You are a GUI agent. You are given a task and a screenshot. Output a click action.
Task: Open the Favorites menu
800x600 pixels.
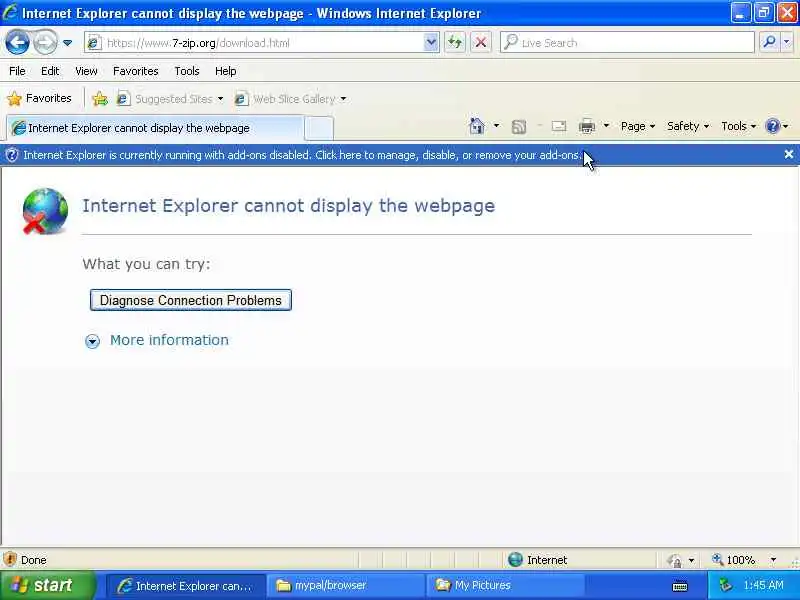[136, 71]
